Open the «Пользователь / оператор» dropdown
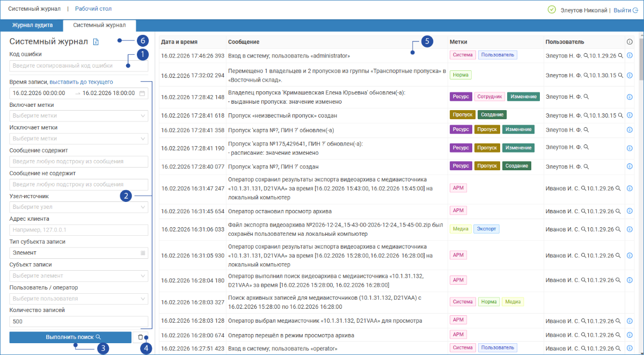Image resolution: width=644 pixels, height=355 pixels. coord(78,298)
